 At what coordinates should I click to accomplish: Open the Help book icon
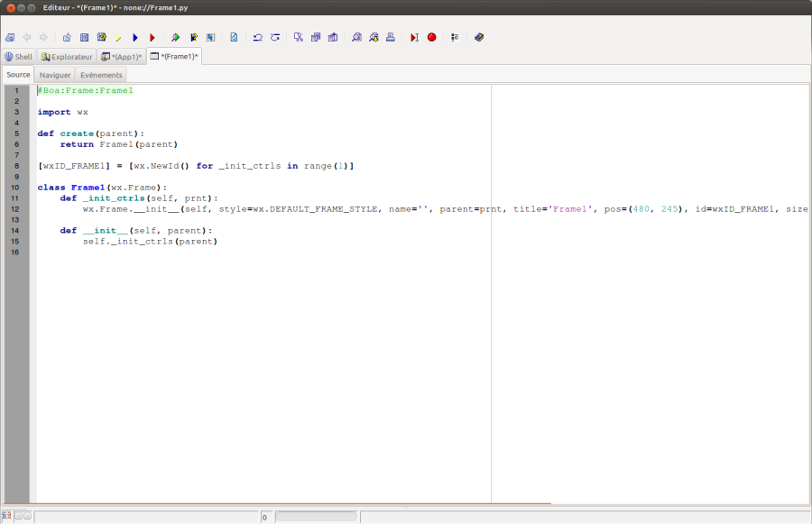click(x=479, y=38)
